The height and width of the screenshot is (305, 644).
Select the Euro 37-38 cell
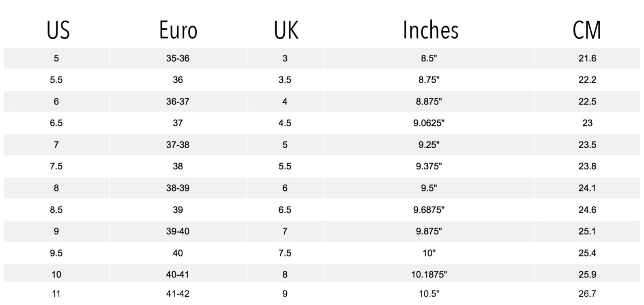click(178, 145)
